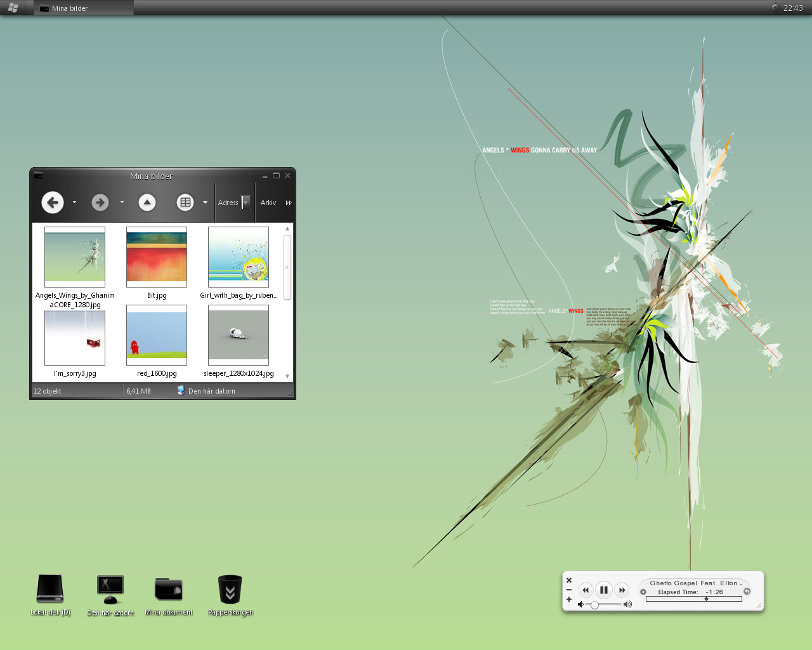Click the volume slider knob in music player

click(x=594, y=605)
